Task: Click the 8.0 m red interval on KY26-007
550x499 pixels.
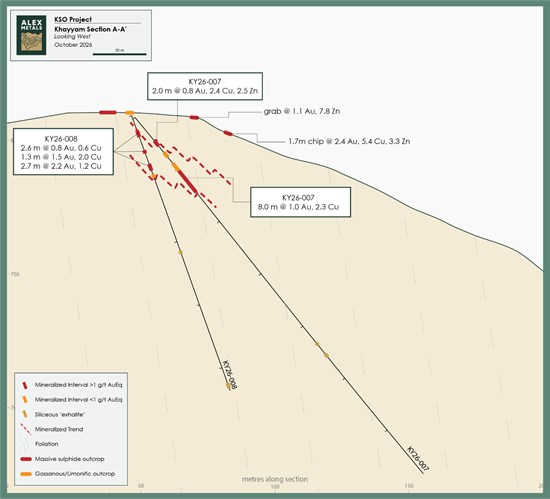Action: 188,182
